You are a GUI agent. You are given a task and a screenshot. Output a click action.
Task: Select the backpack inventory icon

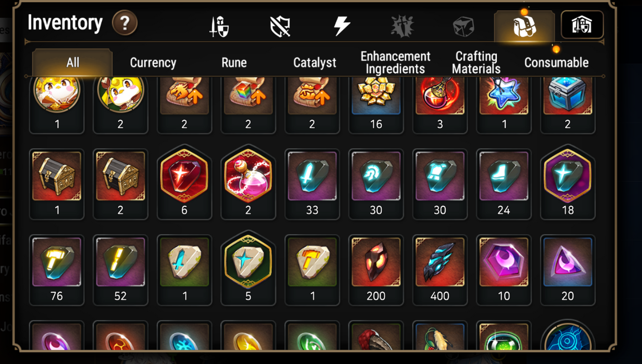(x=524, y=26)
